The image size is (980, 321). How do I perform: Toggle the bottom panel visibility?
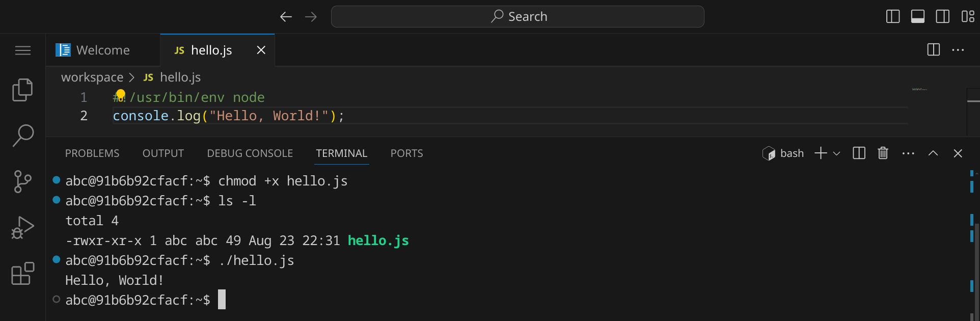coord(918,17)
